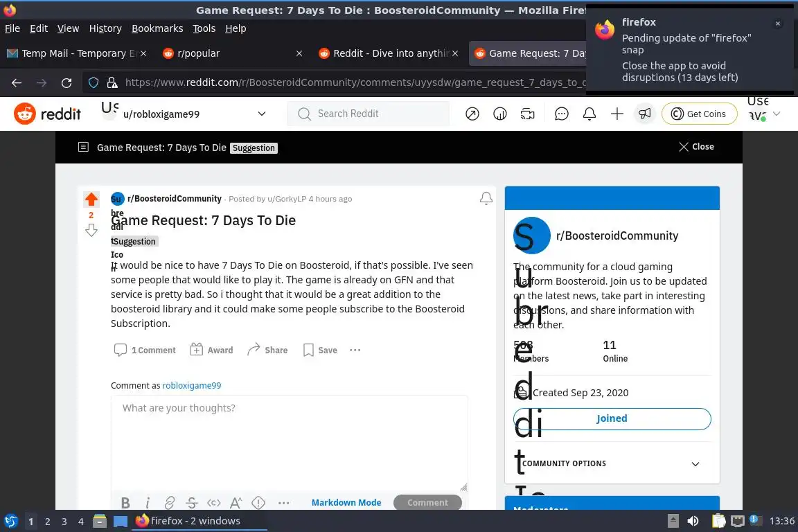Open the View menu
798x532 pixels.
click(68, 28)
